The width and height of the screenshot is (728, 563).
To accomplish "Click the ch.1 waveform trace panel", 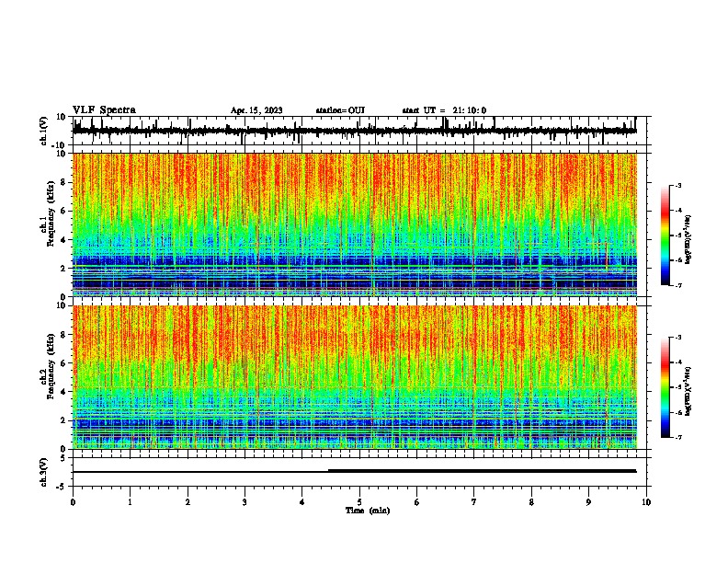I will 361,131.
